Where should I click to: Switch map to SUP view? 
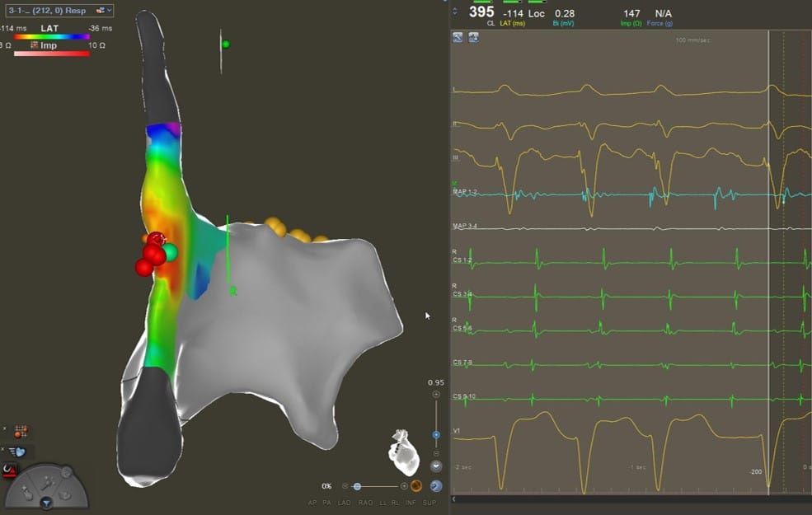(429, 503)
